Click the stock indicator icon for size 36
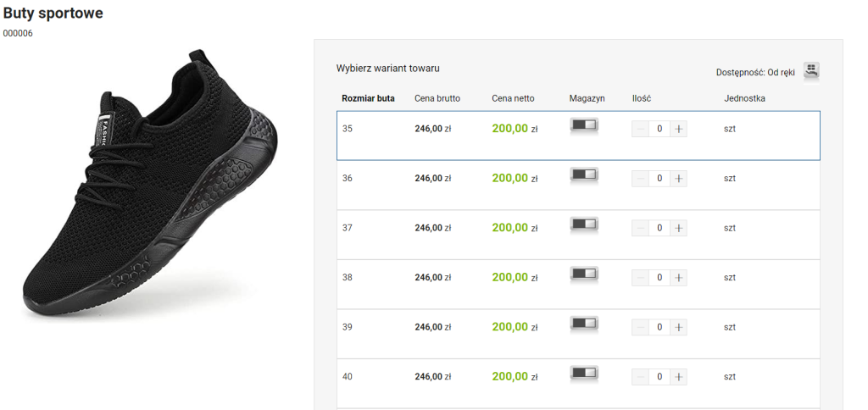The image size is (868, 410). (584, 175)
